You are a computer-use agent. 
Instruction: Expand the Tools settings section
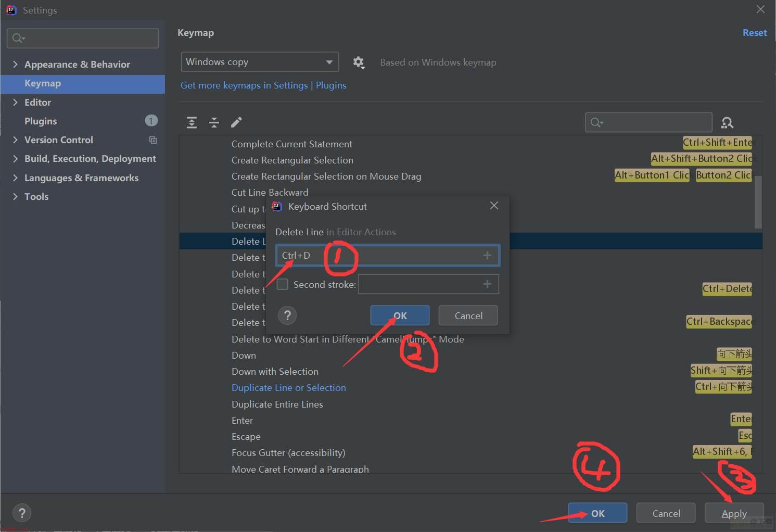click(x=15, y=196)
